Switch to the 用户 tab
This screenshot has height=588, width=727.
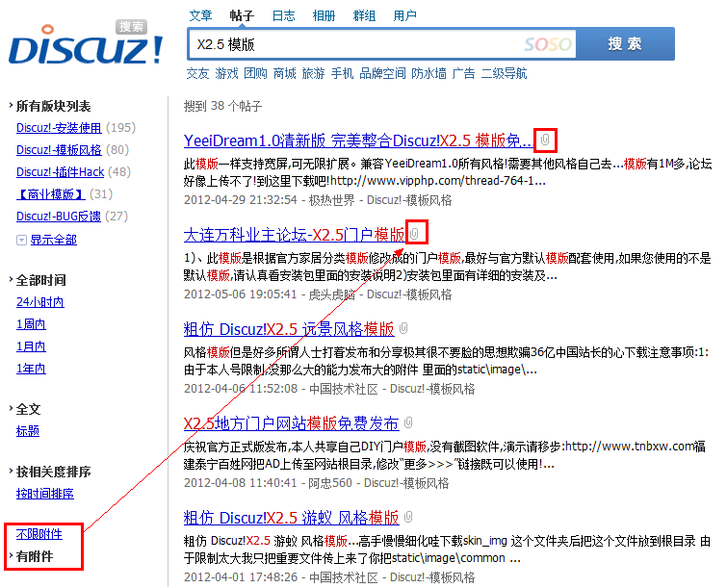tap(404, 15)
